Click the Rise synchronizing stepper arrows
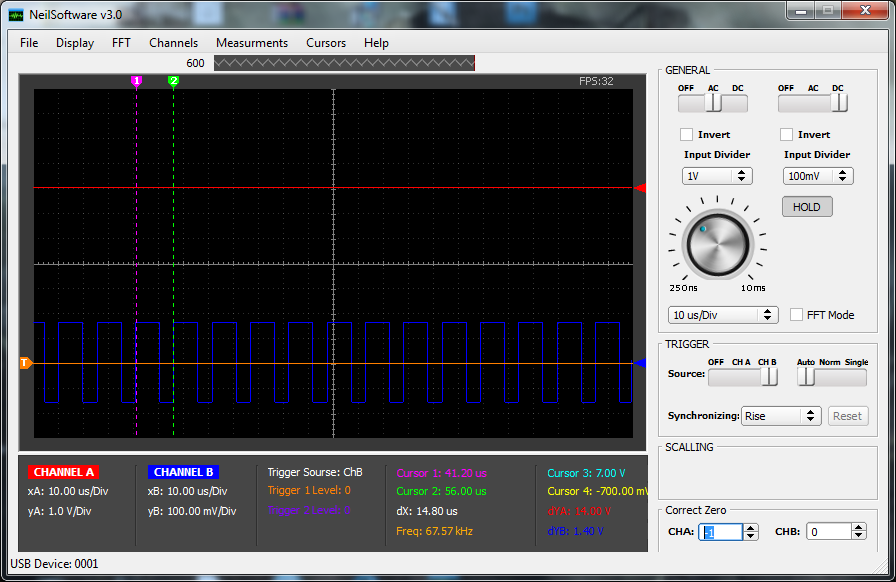896x582 pixels. tap(810, 416)
